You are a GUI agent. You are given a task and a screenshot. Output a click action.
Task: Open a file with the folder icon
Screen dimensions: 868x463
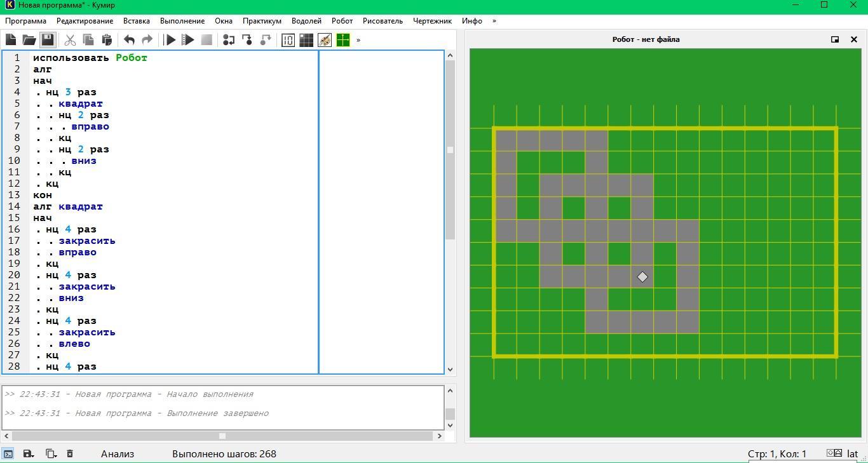(29, 40)
